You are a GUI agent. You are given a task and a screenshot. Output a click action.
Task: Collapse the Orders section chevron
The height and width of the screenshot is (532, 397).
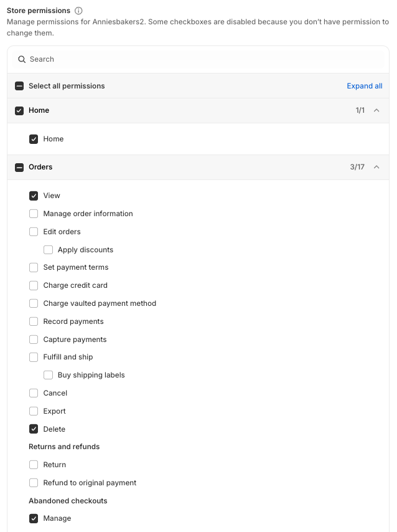[376, 167]
